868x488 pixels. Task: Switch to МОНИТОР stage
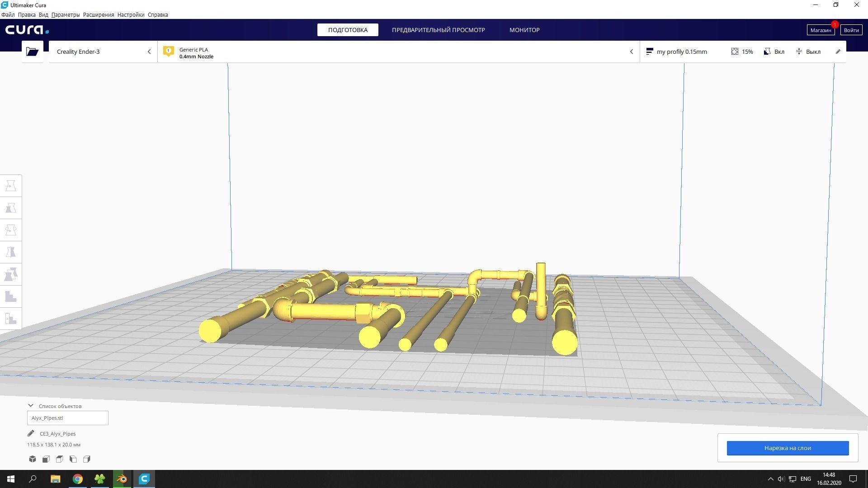(524, 30)
